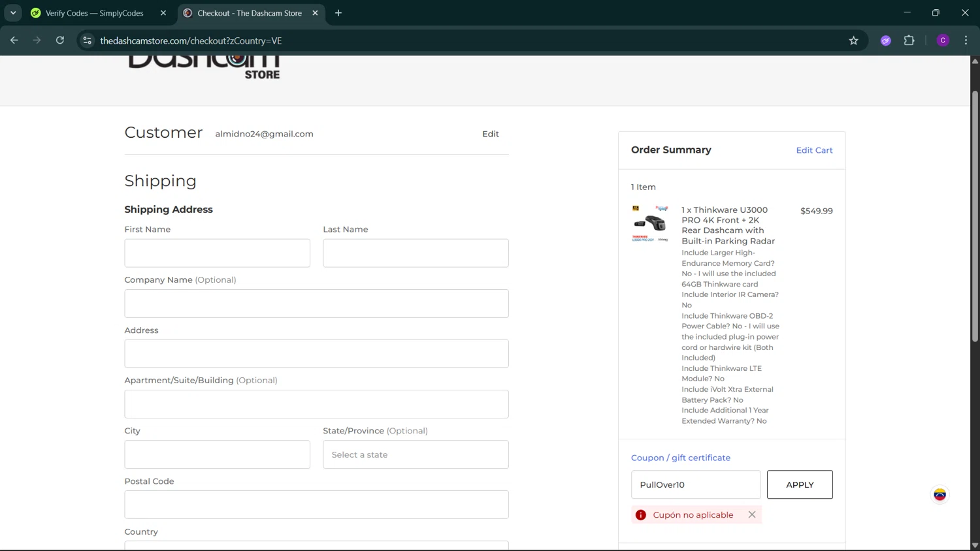Open a new browser tab

(x=338, y=13)
